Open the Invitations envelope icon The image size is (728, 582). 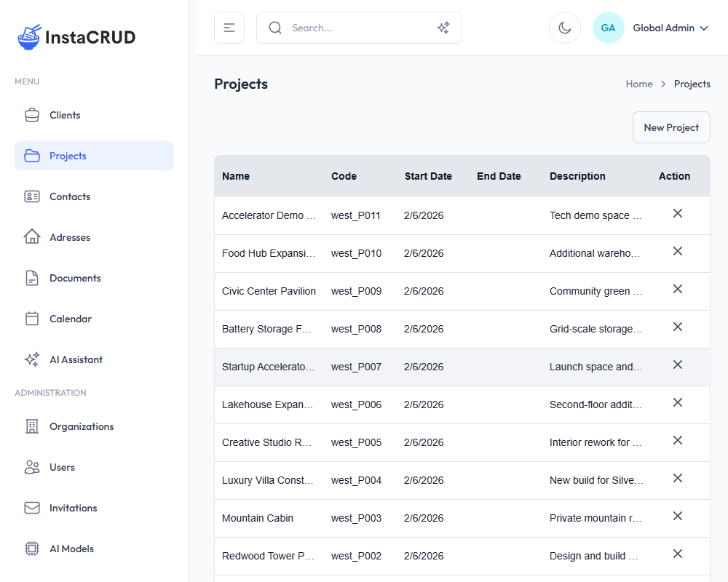pyautogui.click(x=32, y=507)
